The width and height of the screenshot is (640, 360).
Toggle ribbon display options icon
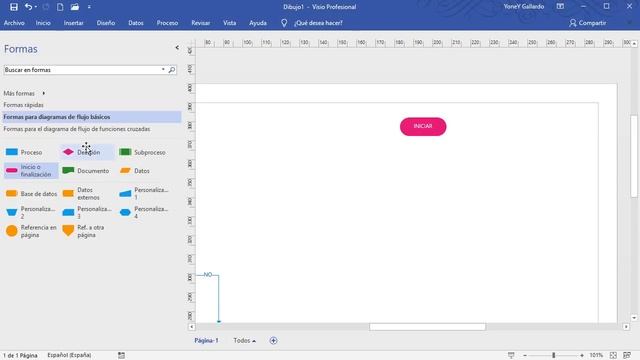(560, 7)
